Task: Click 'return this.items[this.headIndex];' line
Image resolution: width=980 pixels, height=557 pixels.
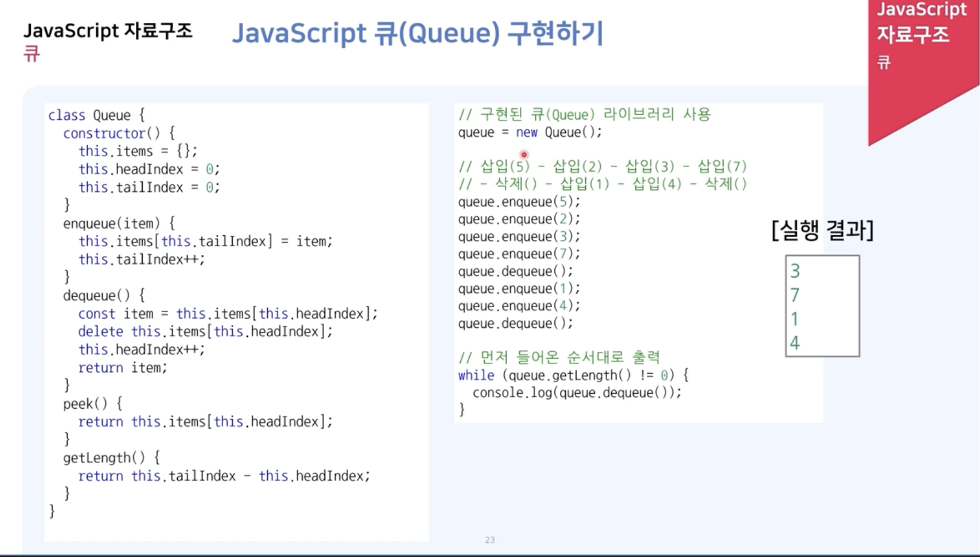Action: 206,422
